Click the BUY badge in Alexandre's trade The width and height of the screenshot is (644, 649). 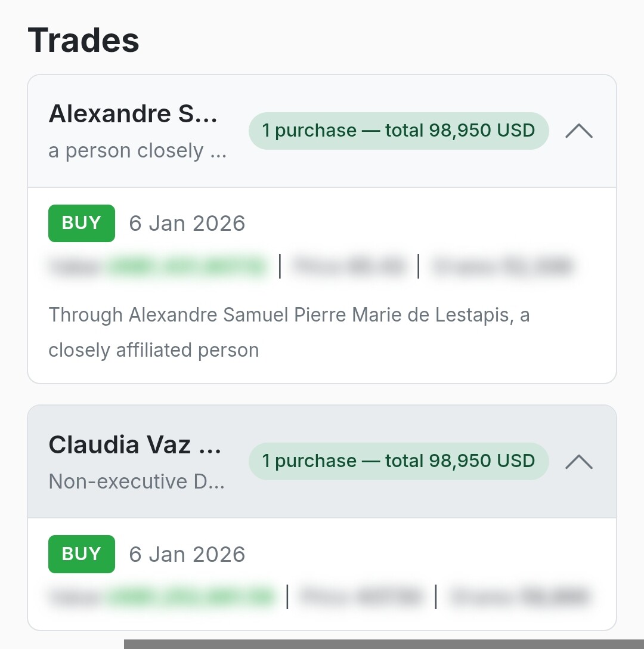click(81, 223)
